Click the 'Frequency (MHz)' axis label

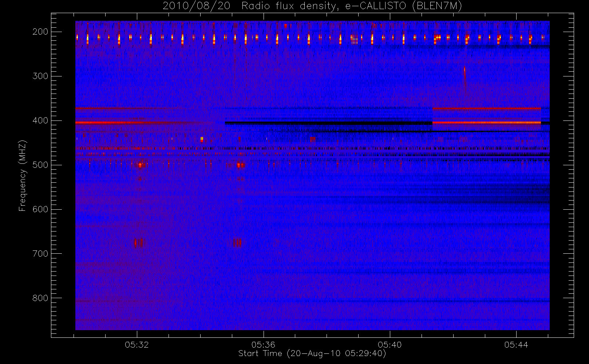23,175
